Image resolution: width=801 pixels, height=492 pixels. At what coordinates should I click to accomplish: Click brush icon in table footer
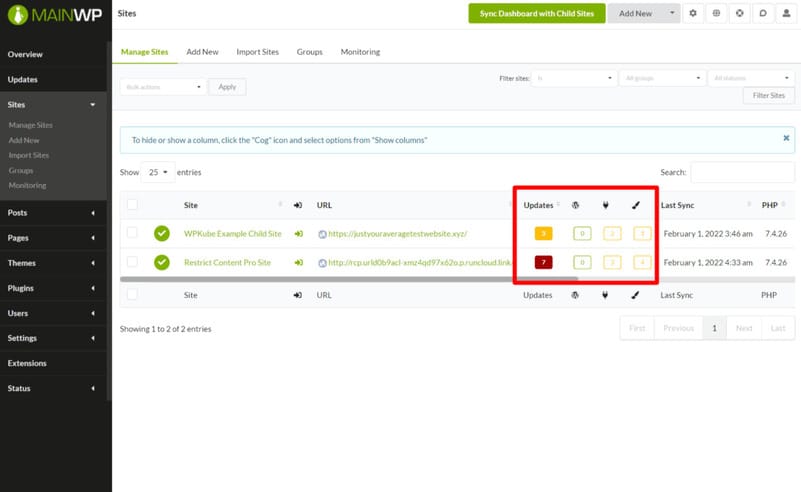click(635, 295)
